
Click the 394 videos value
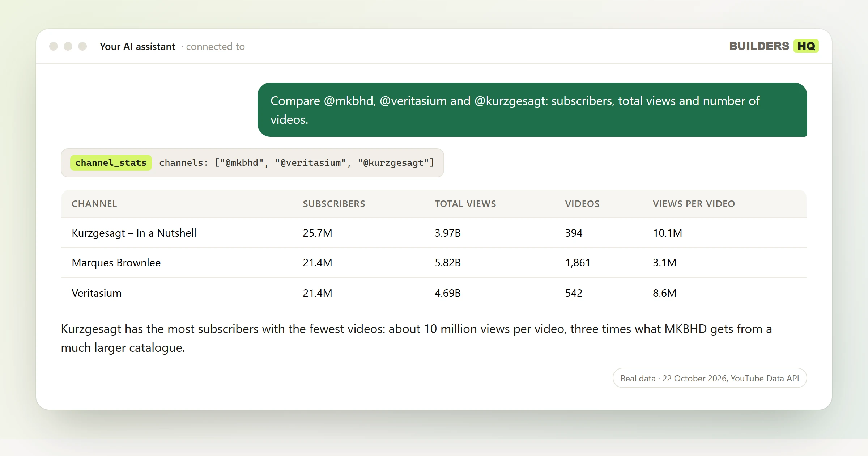574,233
